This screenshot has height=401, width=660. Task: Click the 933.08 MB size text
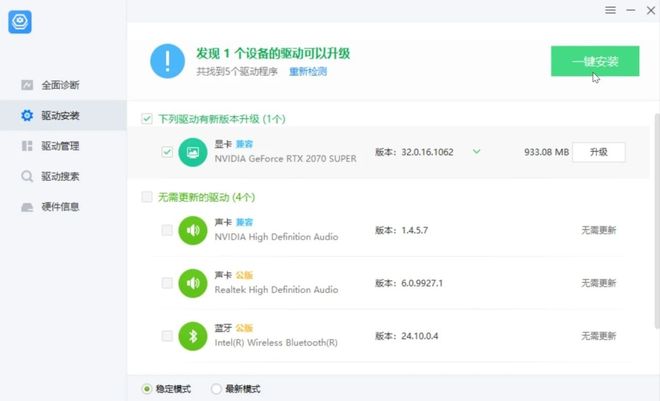click(x=546, y=152)
